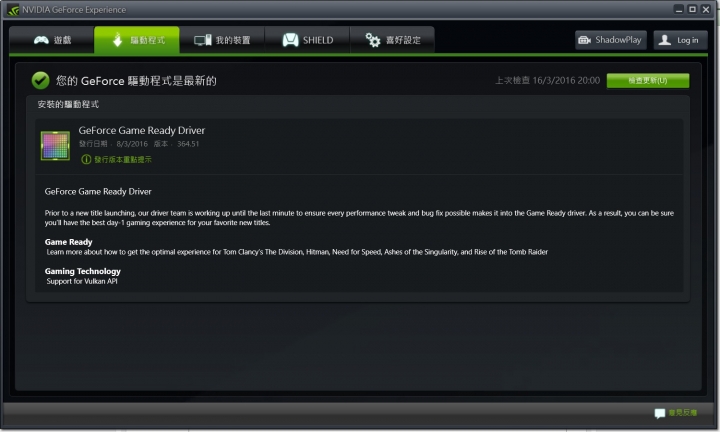Maximize the GeForce Experience window
The image size is (720, 432).
point(692,9)
